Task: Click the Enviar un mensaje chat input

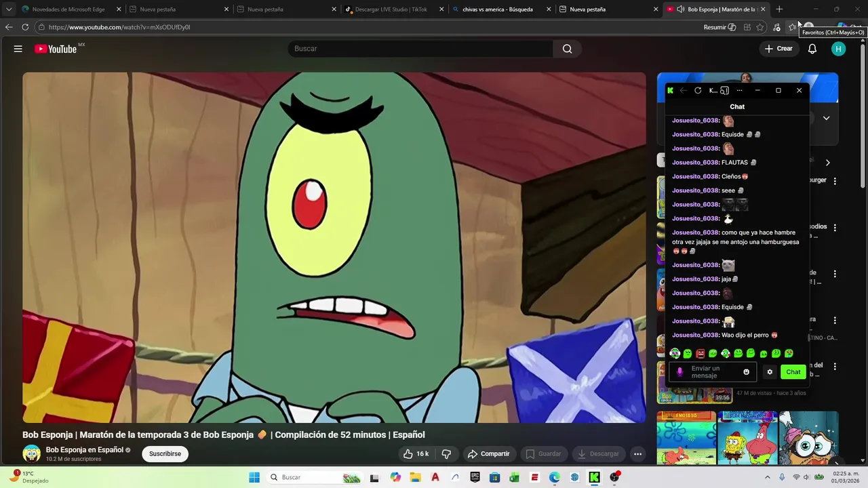Action: tap(713, 372)
